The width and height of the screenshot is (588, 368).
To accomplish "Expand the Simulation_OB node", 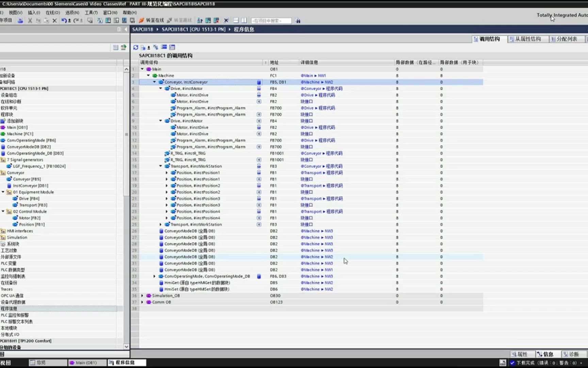I will tap(142, 295).
